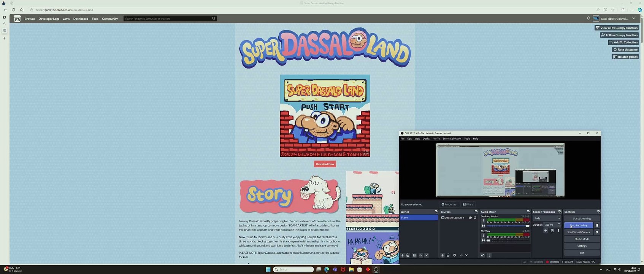
Task: Open OBS View menu
Action: click(417, 139)
